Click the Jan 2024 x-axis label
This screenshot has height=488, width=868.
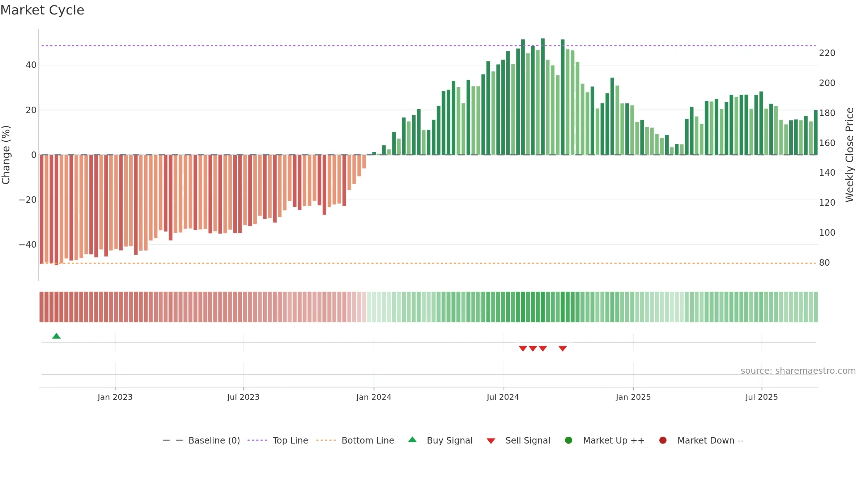(374, 397)
